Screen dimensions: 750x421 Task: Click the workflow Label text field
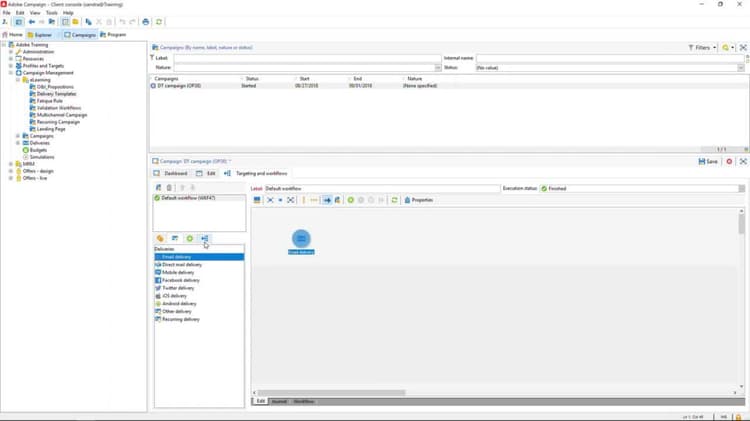(382, 188)
